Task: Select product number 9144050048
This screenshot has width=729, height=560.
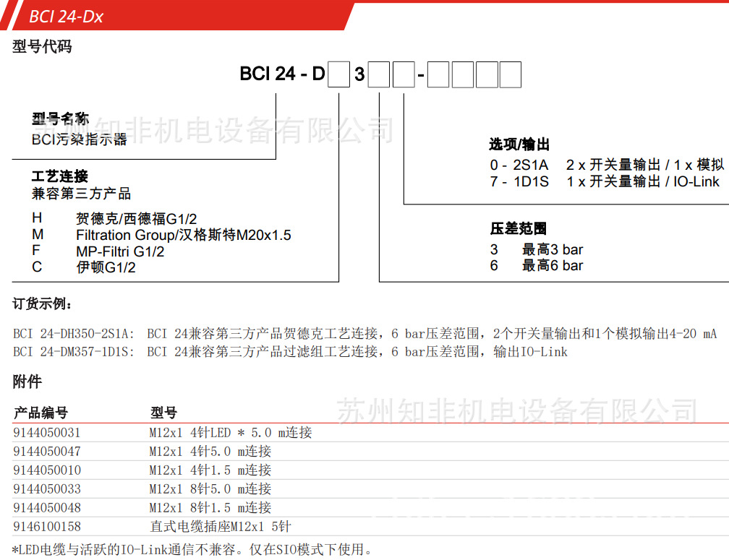Action: [x=47, y=508]
